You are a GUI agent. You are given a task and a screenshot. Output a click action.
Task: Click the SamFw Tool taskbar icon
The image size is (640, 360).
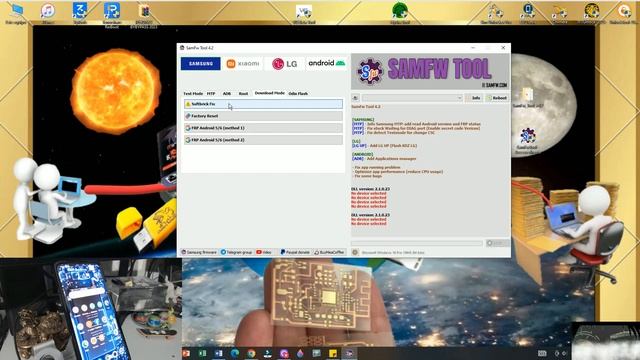[349, 353]
